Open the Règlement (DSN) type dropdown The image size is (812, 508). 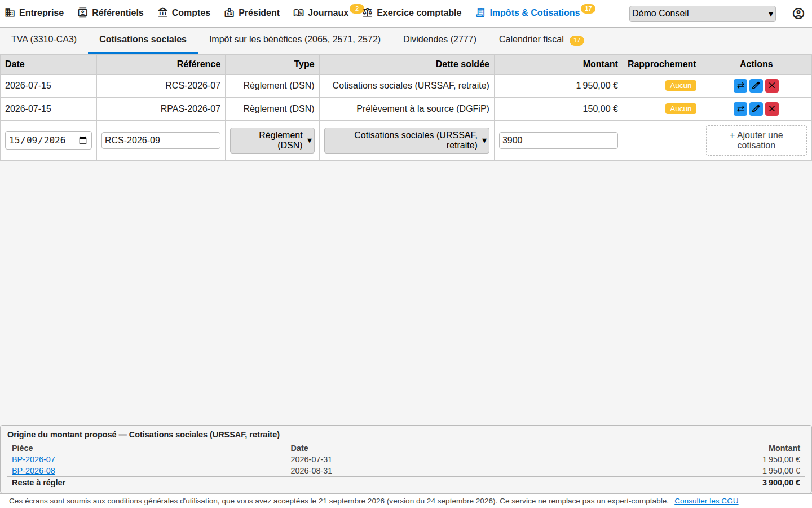click(x=272, y=141)
